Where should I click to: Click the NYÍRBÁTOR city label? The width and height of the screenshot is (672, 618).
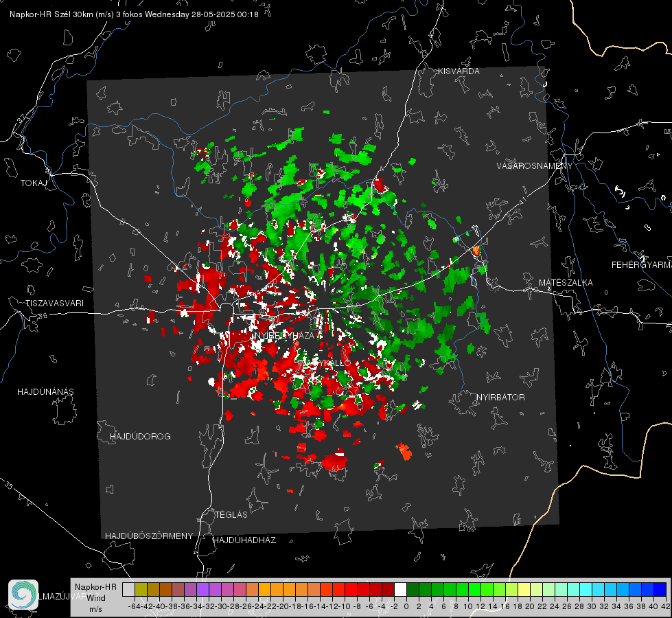(500, 398)
